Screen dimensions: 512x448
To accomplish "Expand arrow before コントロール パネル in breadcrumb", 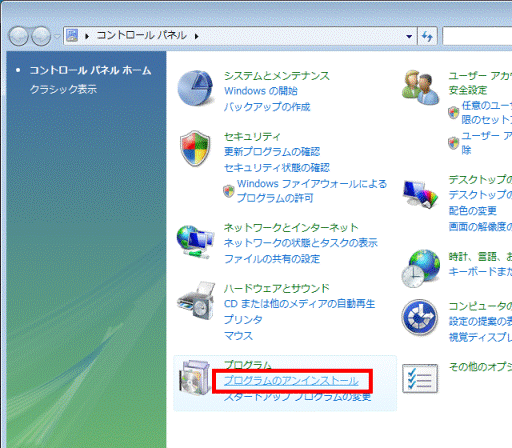I will 87,36.
